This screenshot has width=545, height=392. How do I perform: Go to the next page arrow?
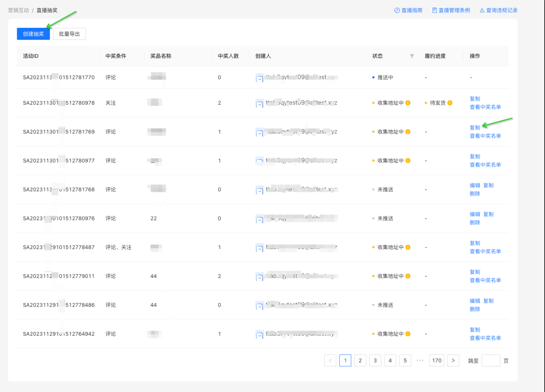tap(453, 360)
